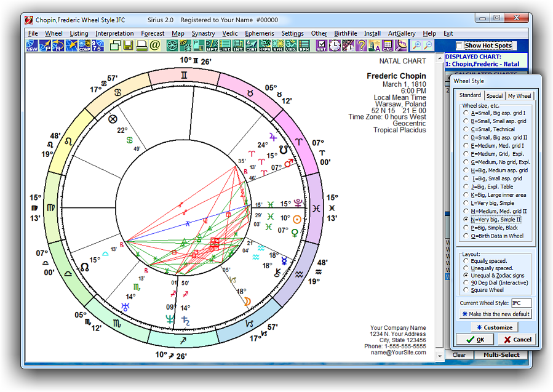Click the progressed chart P icon

coord(45,46)
